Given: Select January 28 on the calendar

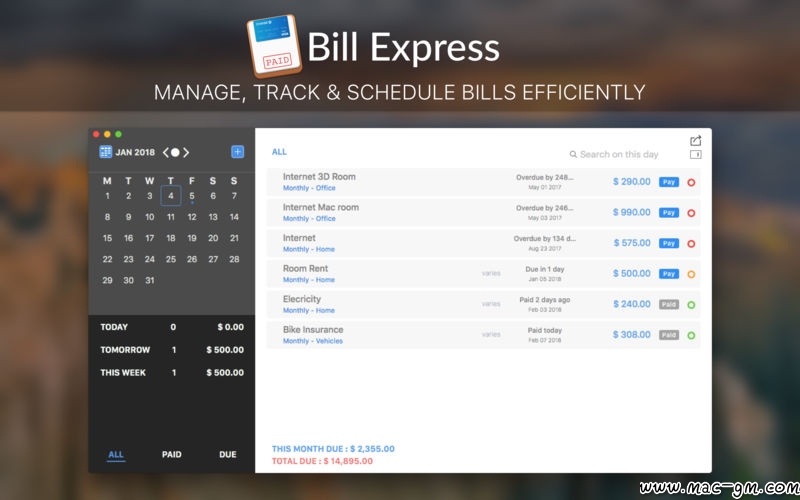Looking at the screenshot, I should tap(234, 259).
